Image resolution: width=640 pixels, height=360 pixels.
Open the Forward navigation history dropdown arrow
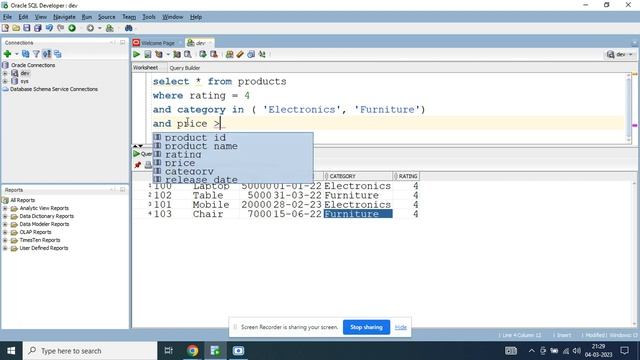click(x=100, y=28)
